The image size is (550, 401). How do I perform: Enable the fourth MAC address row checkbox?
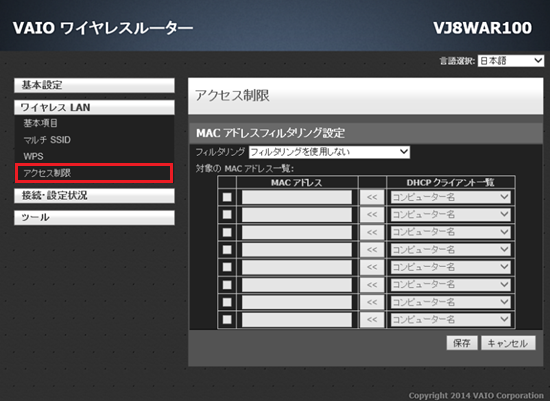[227, 249]
